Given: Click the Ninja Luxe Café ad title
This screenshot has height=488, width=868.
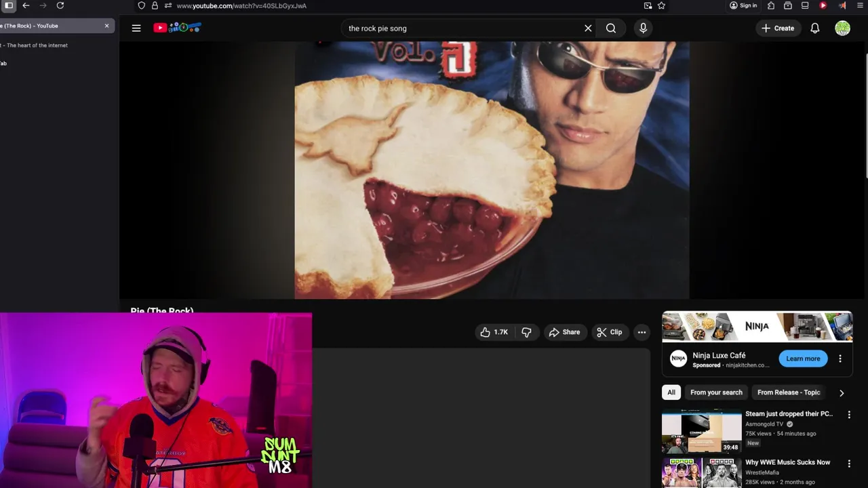Looking at the screenshot, I should click(x=719, y=355).
